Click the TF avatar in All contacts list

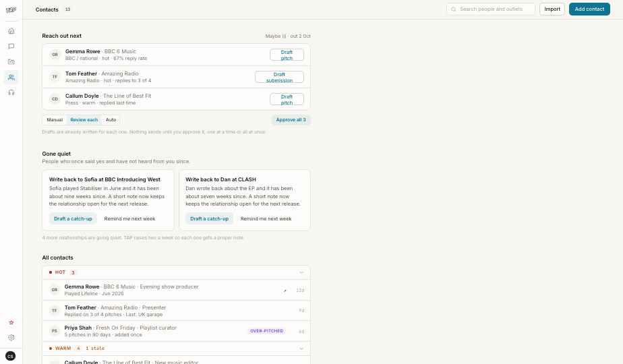pyautogui.click(x=55, y=310)
